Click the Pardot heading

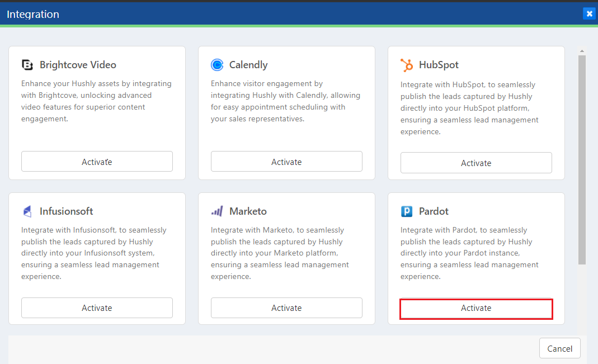434,211
